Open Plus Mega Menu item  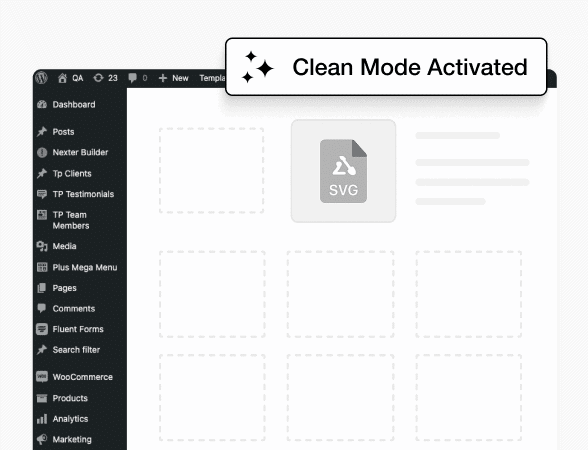coord(85,267)
